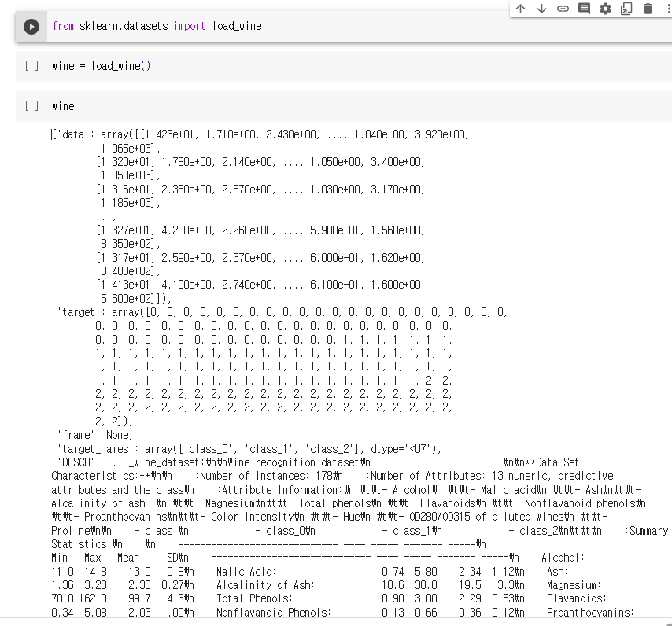Open cell editor settings gear

click(x=605, y=9)
